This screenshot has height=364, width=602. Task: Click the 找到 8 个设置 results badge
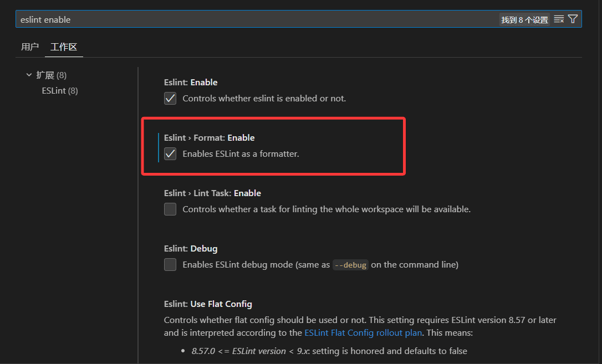[x=524, y=19]
